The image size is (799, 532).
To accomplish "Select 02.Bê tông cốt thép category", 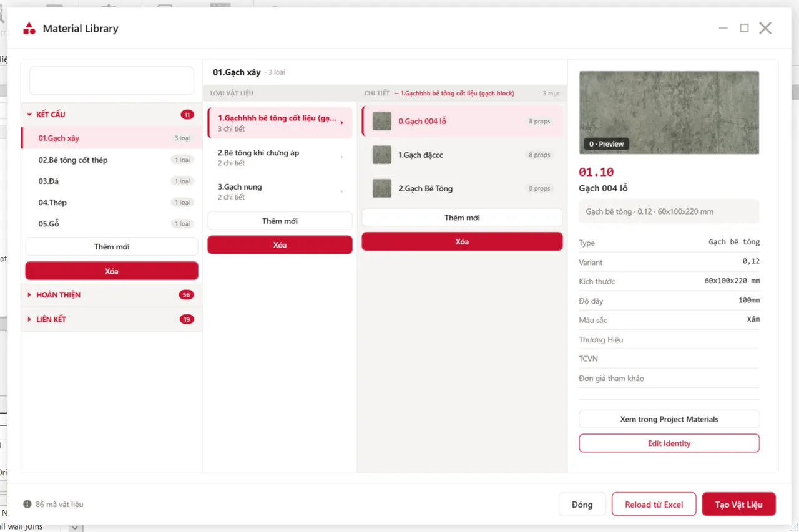I will pyautogui.click(x=112, y=160).
